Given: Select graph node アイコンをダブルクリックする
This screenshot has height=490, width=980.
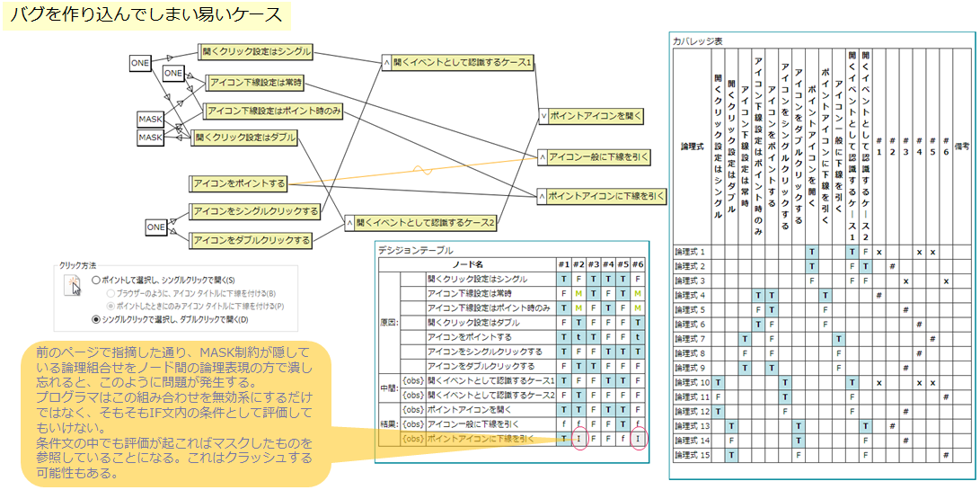Looking at the screenshot, I should pos(251,240).
